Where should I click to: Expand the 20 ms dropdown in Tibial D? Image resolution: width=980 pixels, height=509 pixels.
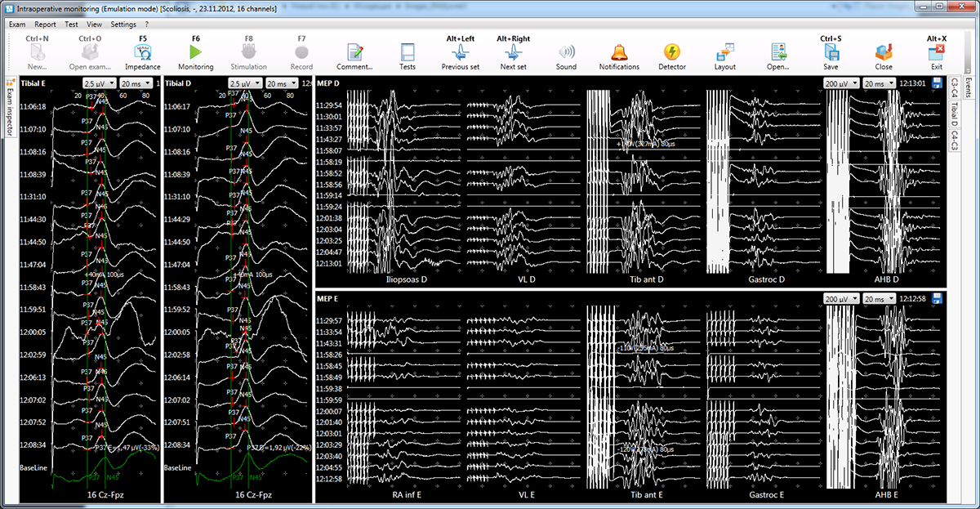coord(281,83)
